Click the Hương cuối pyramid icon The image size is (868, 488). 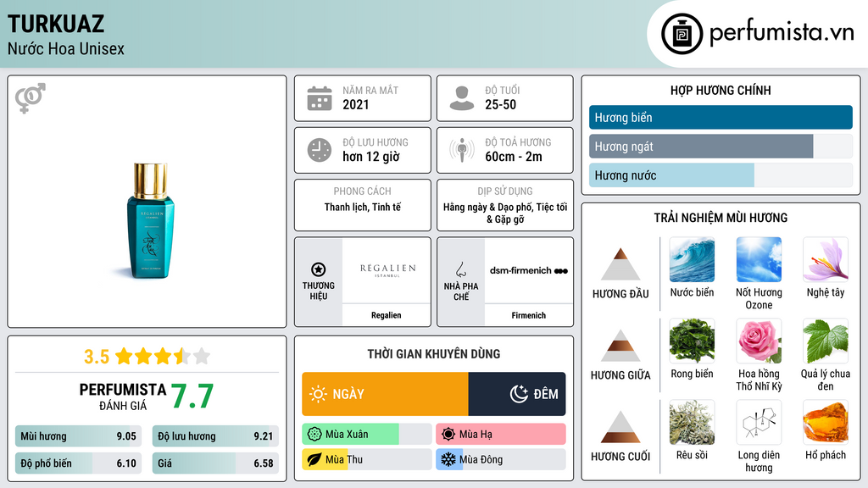pyautogui.click(x=620, y=427)
